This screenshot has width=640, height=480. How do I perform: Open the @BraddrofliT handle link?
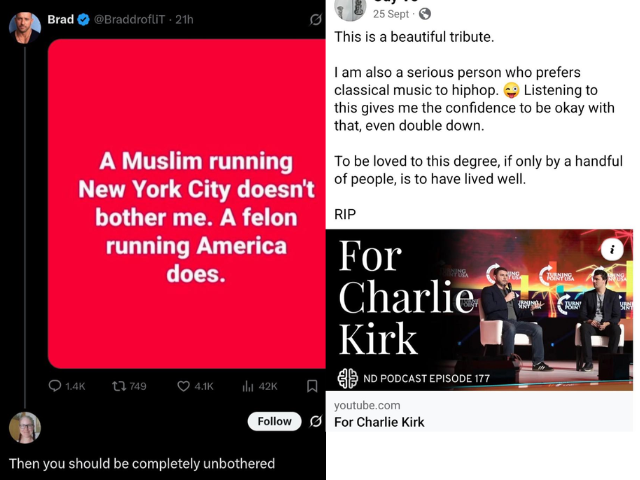[129, 20]
